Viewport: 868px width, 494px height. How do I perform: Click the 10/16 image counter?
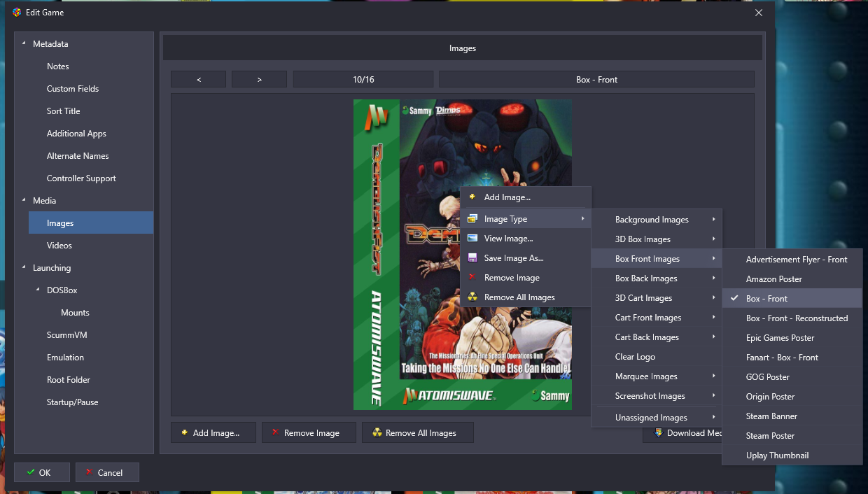pos(363,80)
